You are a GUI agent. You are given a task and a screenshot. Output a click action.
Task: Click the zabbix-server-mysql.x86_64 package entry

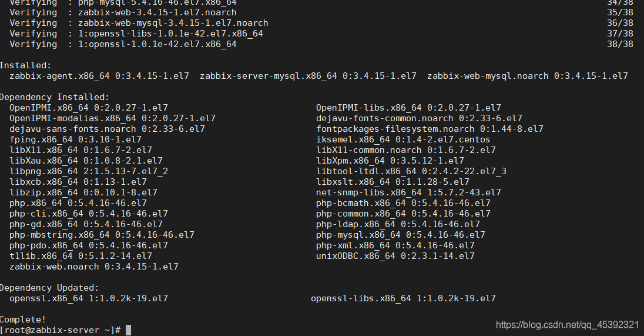pos(308,76)
